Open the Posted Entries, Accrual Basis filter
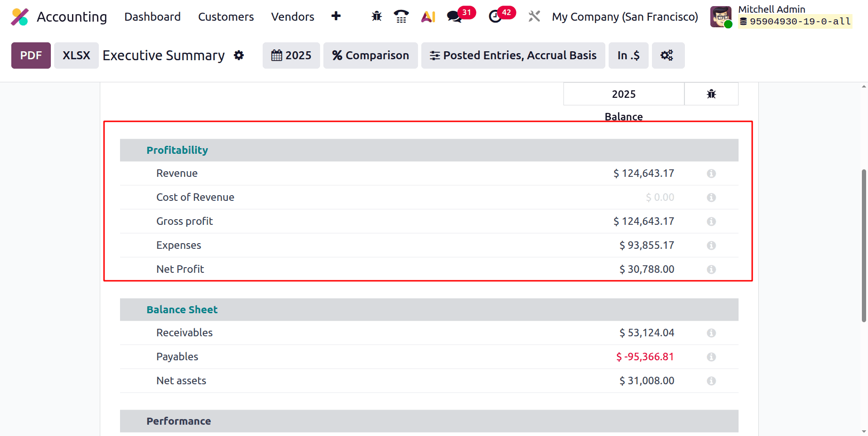This screenshot has height=436, width=868. 513,55
